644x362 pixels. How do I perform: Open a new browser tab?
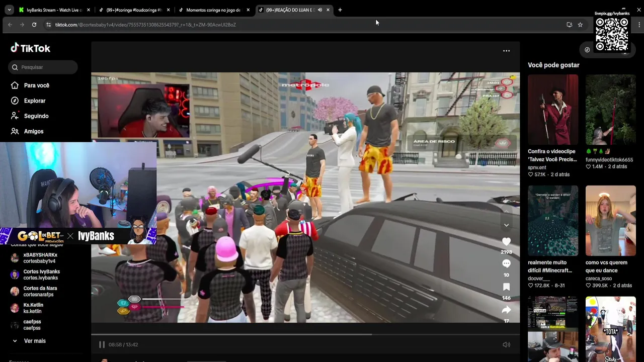click(340, 10)
